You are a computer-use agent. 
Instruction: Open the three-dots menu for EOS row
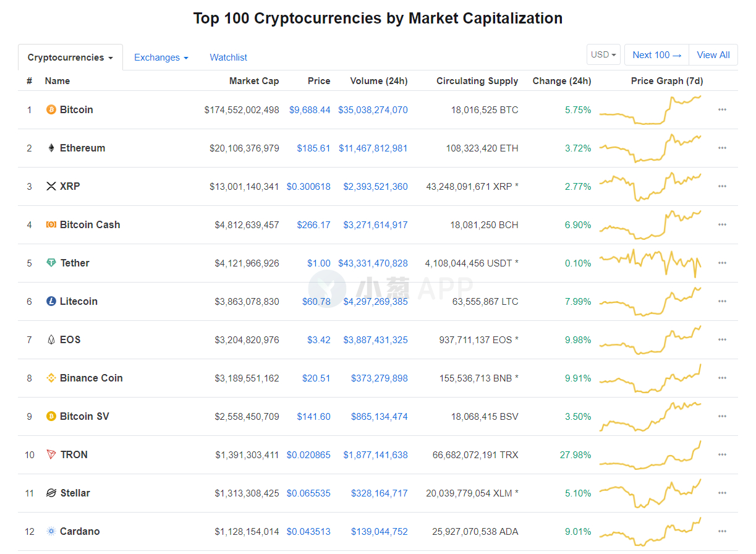point(722,340)
